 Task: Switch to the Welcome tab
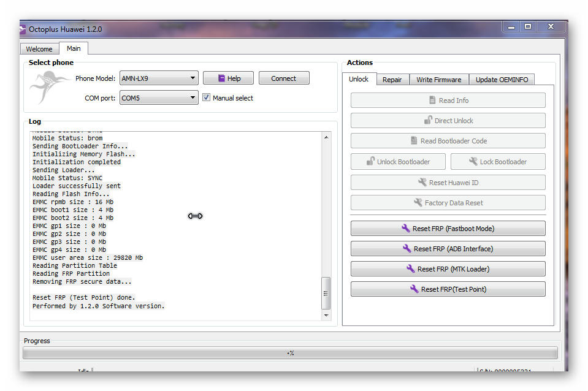click(x=39, y=49)
